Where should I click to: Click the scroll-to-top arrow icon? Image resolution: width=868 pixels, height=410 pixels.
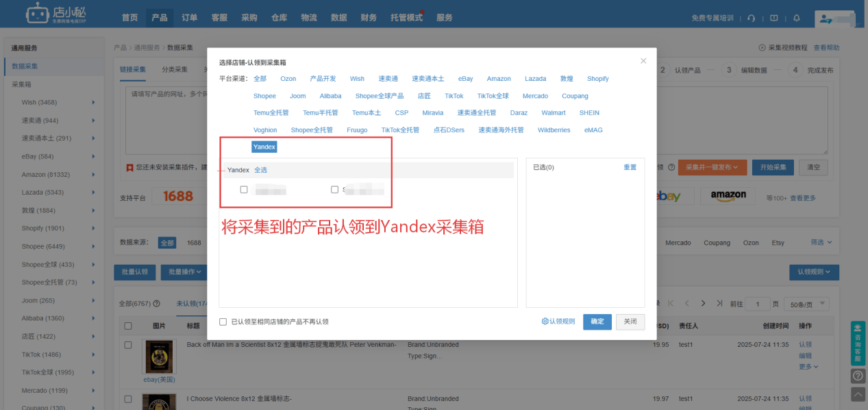[858, 394]
